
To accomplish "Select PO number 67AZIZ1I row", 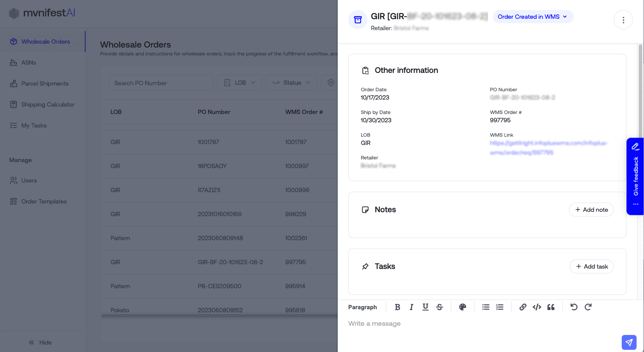I will click(x=219, y=190).
